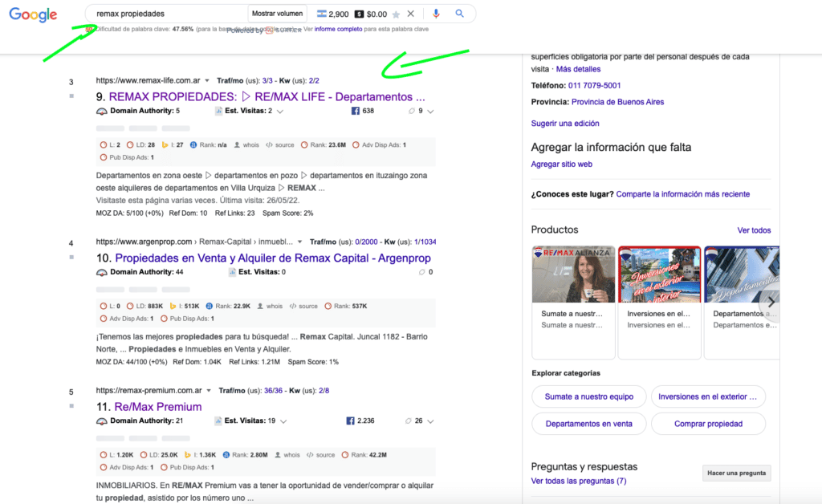
Task: Click Domain Authority gauge icon for score 5
Action: [102, 111]
